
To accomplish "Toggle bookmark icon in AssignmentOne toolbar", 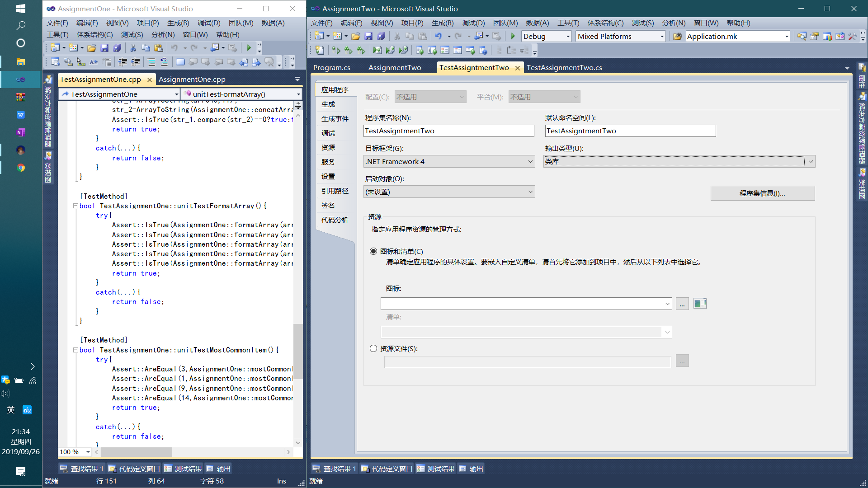I will tap(180, 62).
